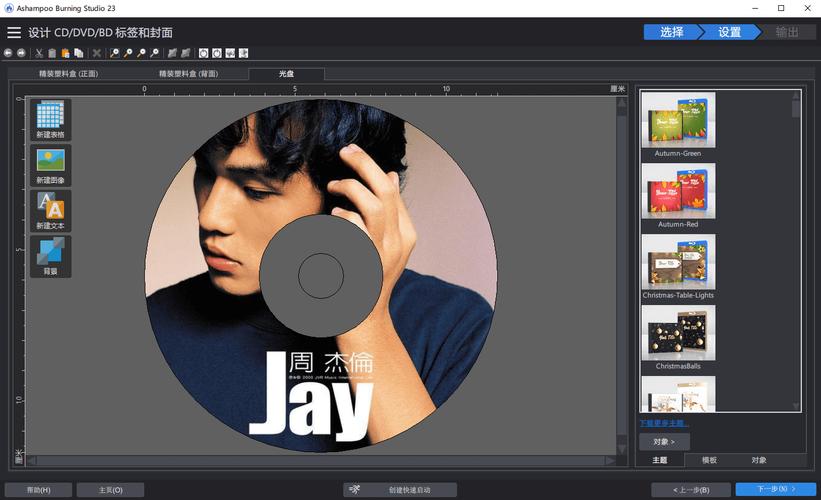Click the redo forward-arrow toolbar icon
The image size is (821, 500).
click(x=21, y=53)
